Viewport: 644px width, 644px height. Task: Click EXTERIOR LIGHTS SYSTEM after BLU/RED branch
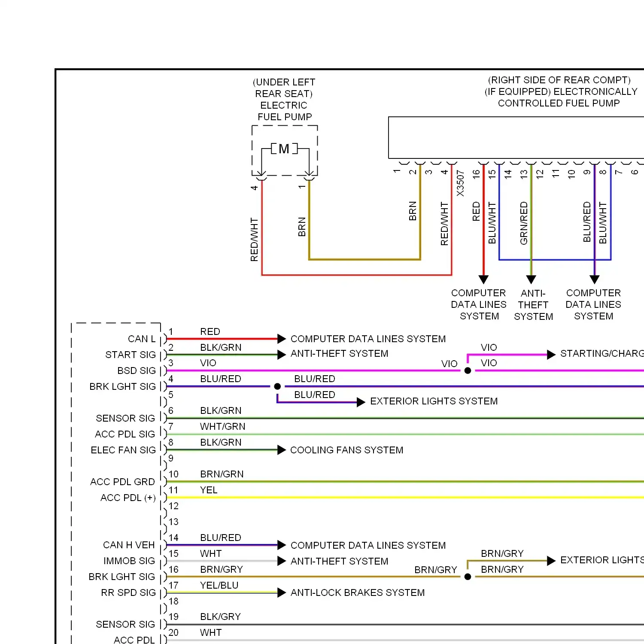click(x=434, y=401)
